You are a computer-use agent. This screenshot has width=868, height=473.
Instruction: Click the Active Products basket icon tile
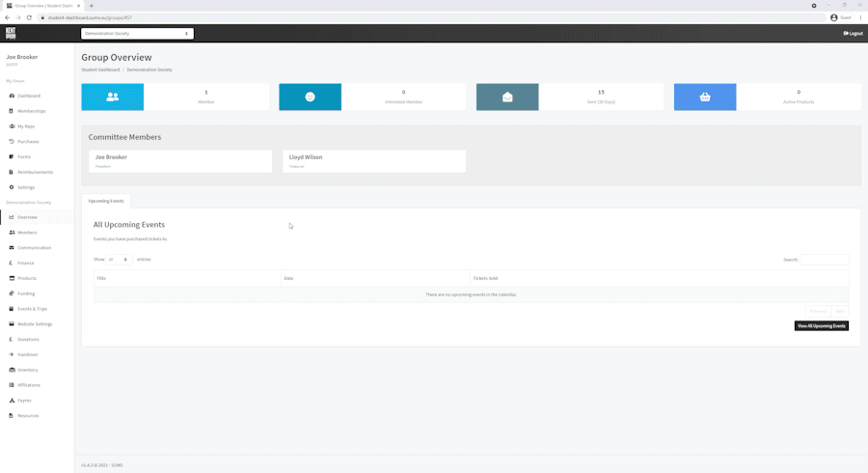(704, 97)
